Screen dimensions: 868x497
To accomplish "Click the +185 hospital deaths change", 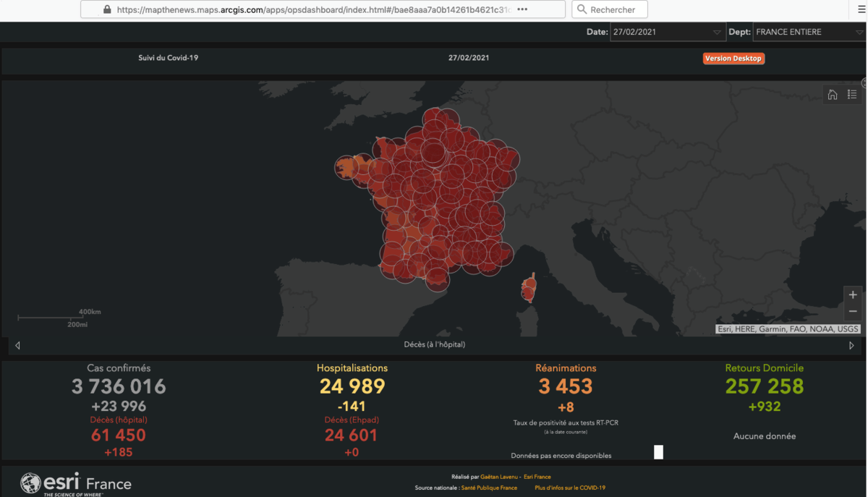I will click(119, 453).
